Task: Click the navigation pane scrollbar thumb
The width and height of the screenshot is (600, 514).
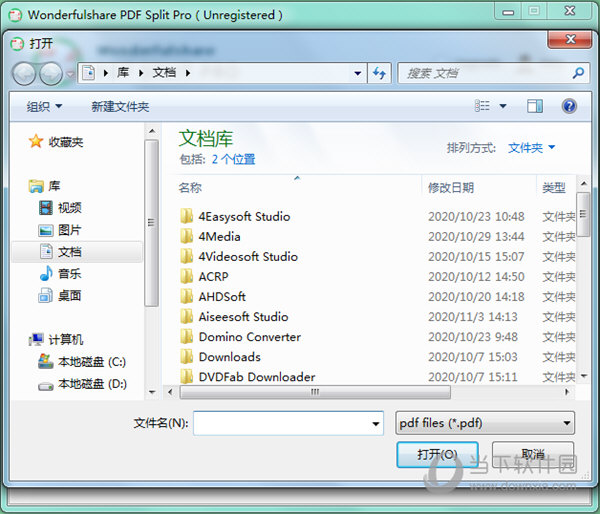Action: point(152,223)
